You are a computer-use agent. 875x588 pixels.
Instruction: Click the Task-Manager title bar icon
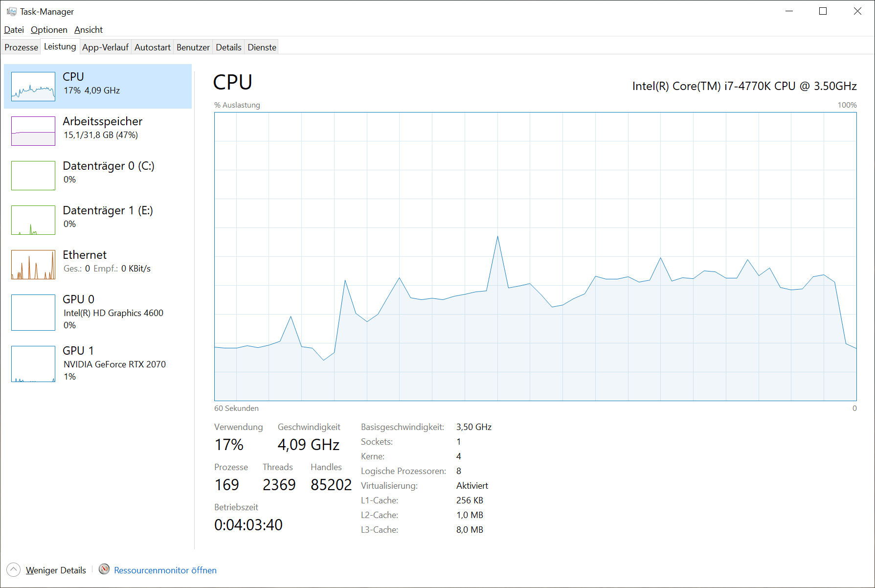pos(12,11)
